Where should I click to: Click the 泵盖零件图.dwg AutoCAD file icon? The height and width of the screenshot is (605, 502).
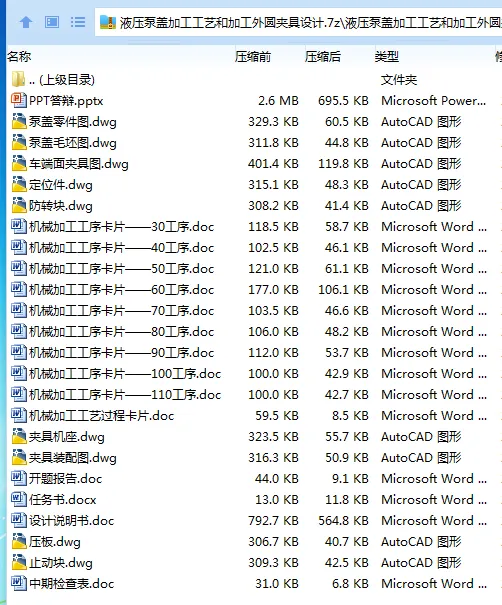point(18,122)
